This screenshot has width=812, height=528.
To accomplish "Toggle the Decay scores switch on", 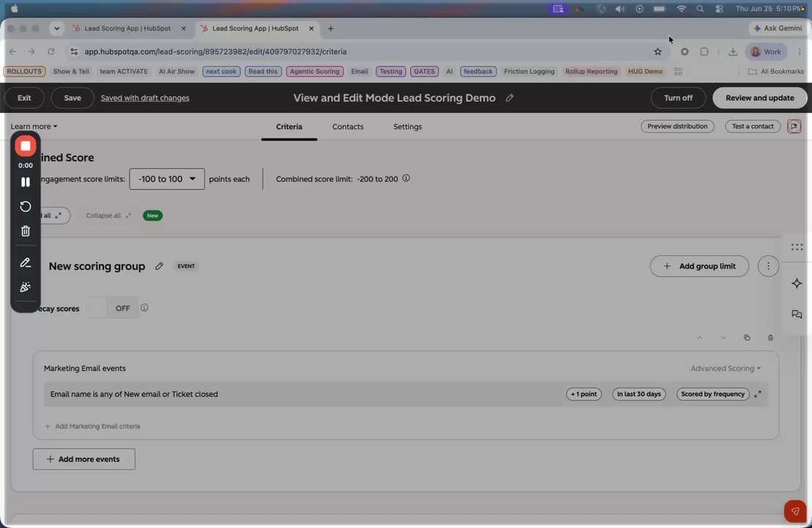I will (x=112, y=308).
